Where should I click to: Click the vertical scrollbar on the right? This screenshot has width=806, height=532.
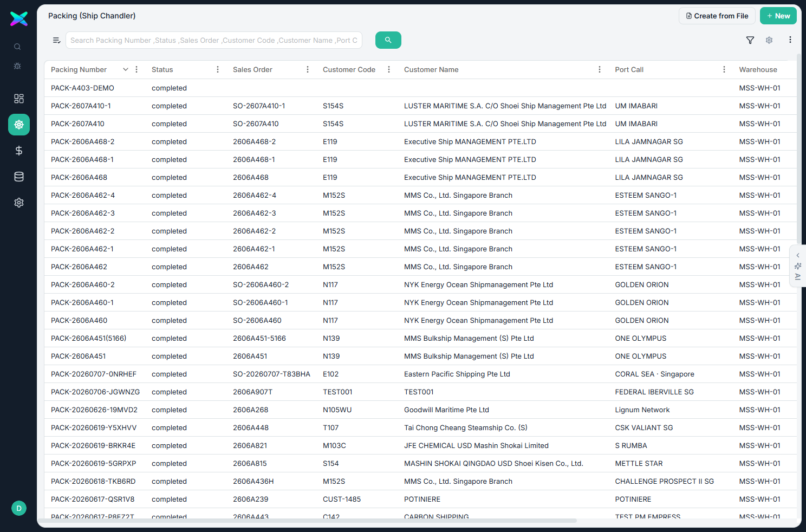(x=799, y=149)
